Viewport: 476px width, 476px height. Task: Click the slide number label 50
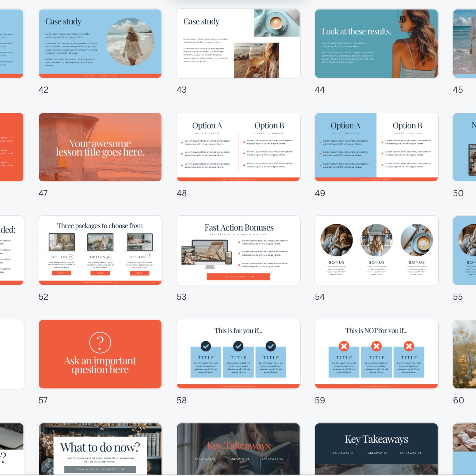[458, 193]
